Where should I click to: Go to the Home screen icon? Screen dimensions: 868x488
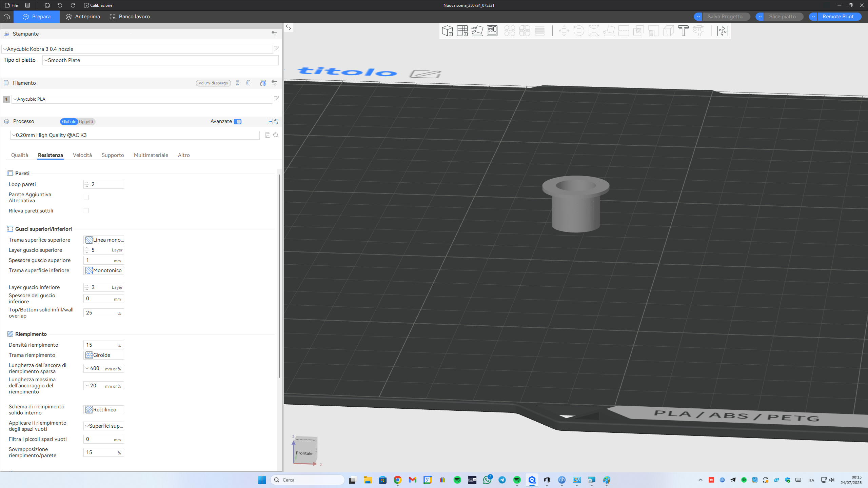pyautogui.click(x=6, y=17)
